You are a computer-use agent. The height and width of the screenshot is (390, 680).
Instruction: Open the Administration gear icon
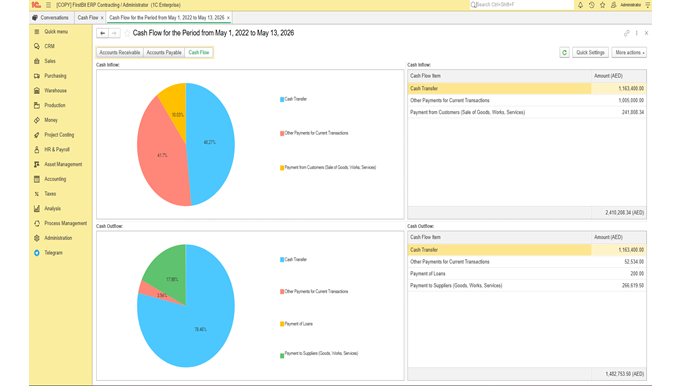(37, 238)
